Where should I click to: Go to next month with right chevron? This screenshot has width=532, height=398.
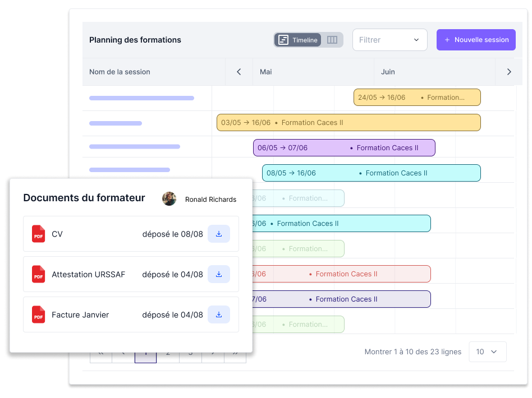pos(509,72)
